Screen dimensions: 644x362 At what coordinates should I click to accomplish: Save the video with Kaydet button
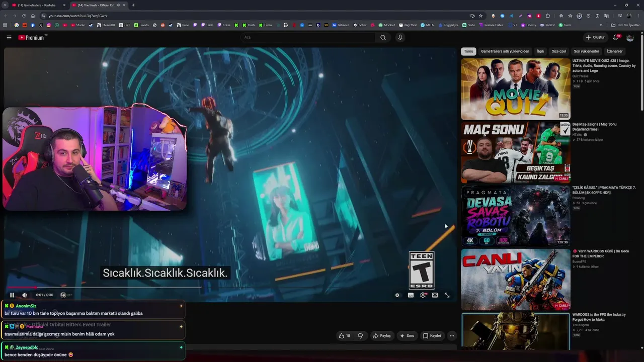[432, 336]
